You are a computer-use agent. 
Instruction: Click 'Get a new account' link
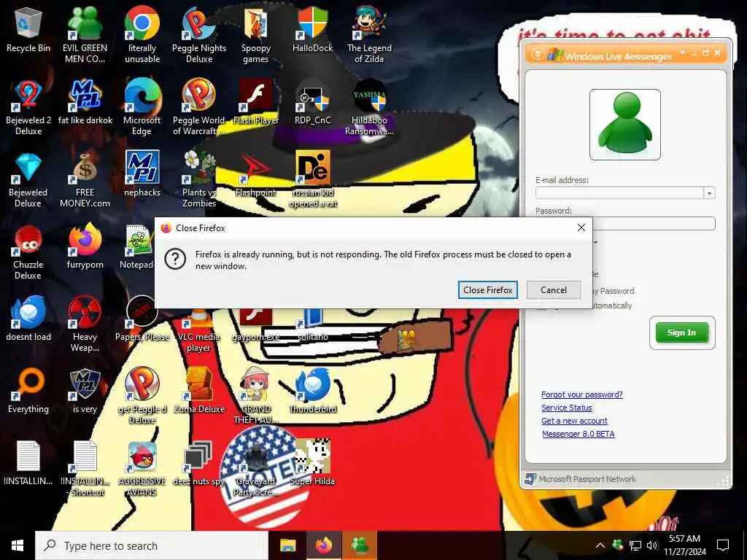574,421
